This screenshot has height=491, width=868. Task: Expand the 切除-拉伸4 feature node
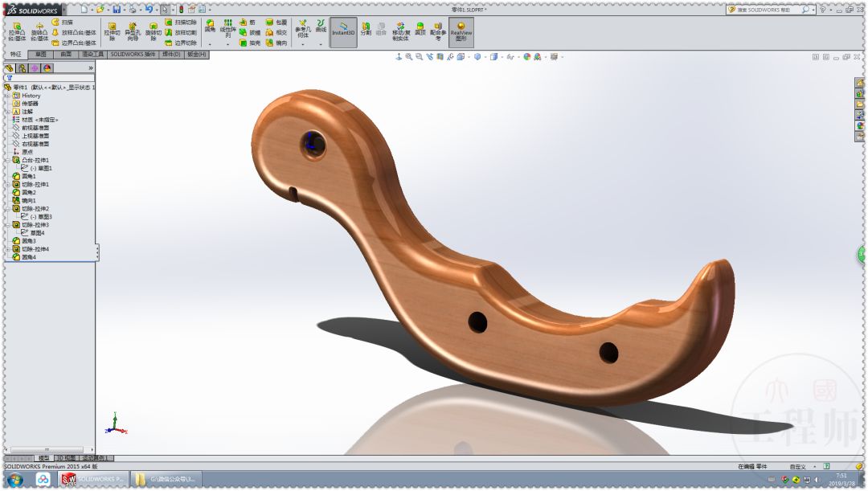click(6, 249)
